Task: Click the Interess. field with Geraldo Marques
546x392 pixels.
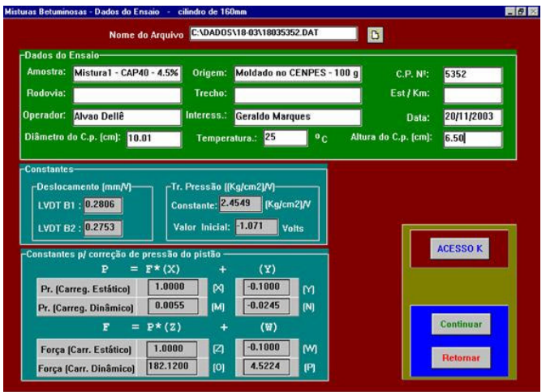Action: click(x=297, y=116)
